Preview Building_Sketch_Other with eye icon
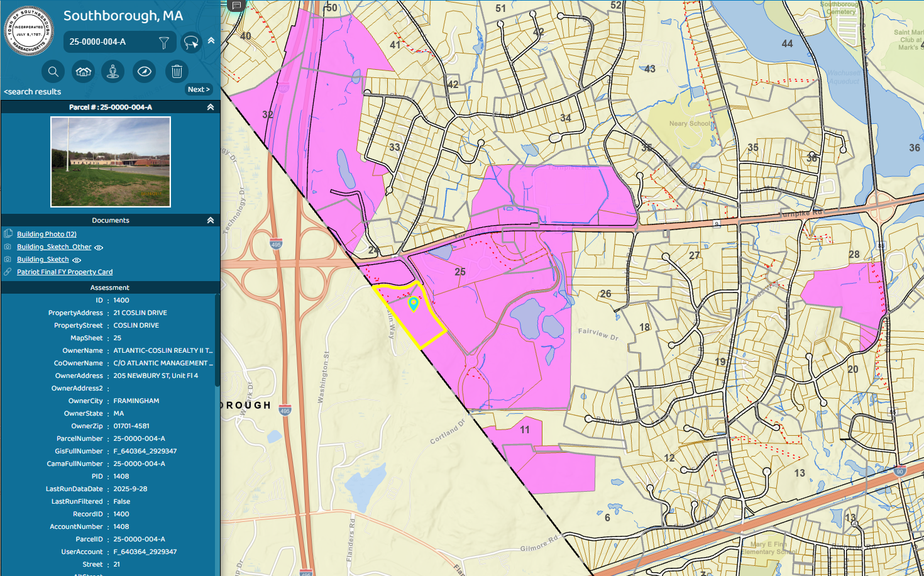 (x=99, y=247)
